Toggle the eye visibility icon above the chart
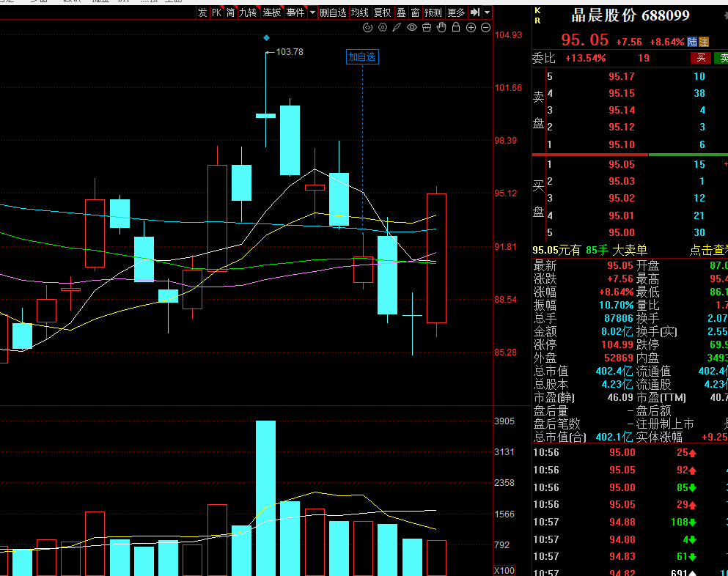The width and height of the screenshot is (728, 576). 412,27
